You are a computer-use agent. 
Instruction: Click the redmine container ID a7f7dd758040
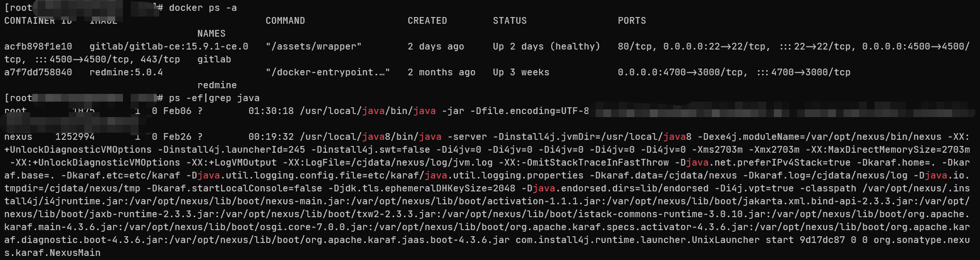(38, 72)
